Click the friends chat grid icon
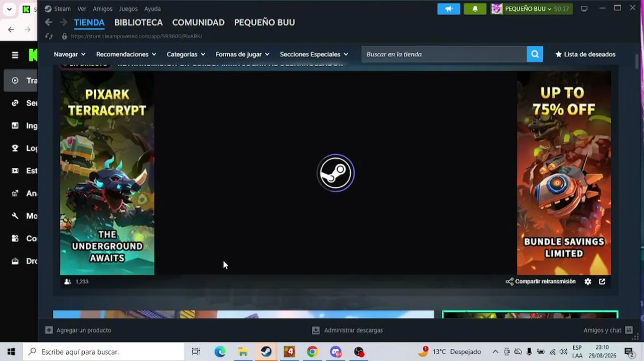 [629, 330]
